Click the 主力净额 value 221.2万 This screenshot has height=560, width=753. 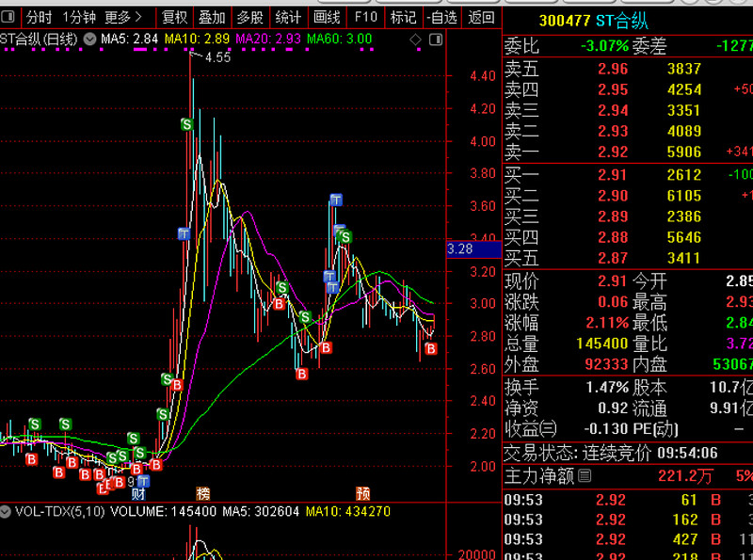click(x=685, y=476)
